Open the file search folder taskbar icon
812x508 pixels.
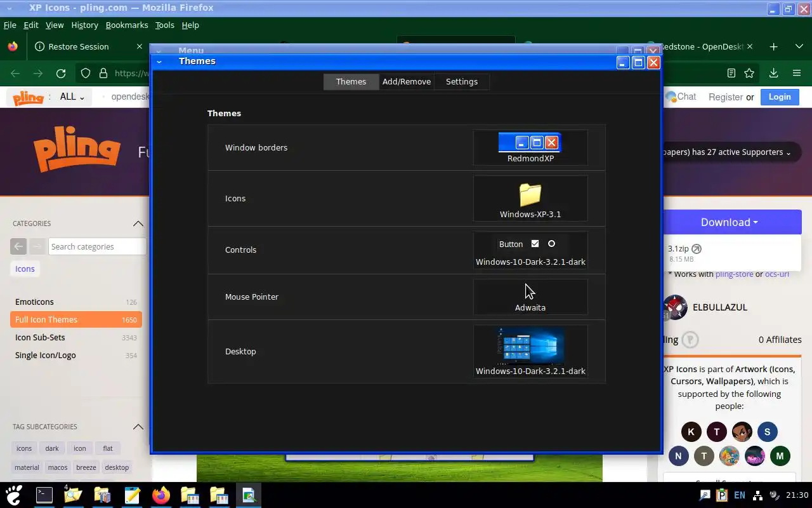click(73, 495)
